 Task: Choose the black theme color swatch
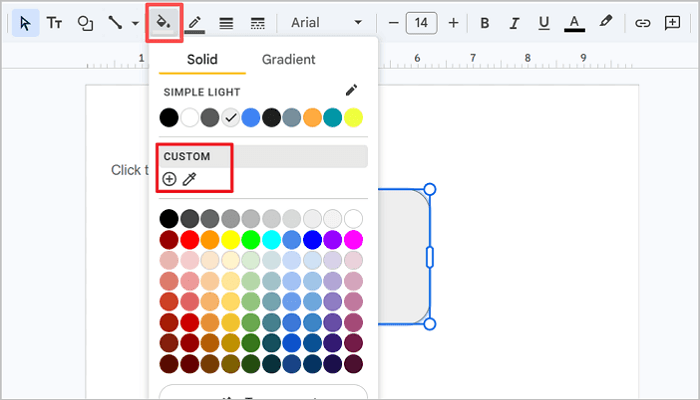coord(169,118)
